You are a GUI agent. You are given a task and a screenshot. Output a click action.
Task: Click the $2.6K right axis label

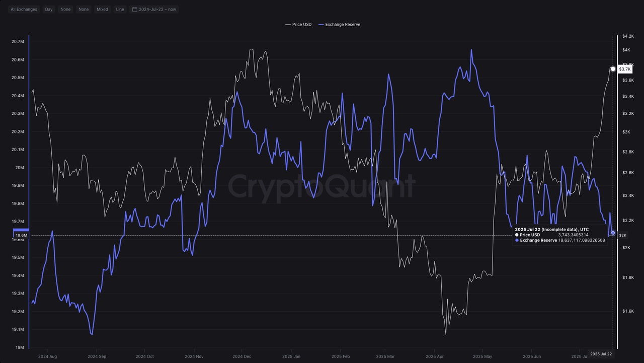[x=628, y=173]
